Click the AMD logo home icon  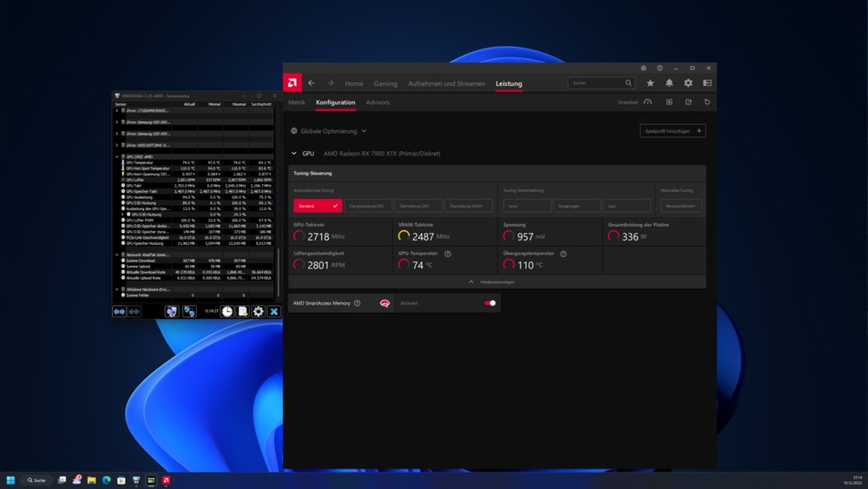coord(293,83)
